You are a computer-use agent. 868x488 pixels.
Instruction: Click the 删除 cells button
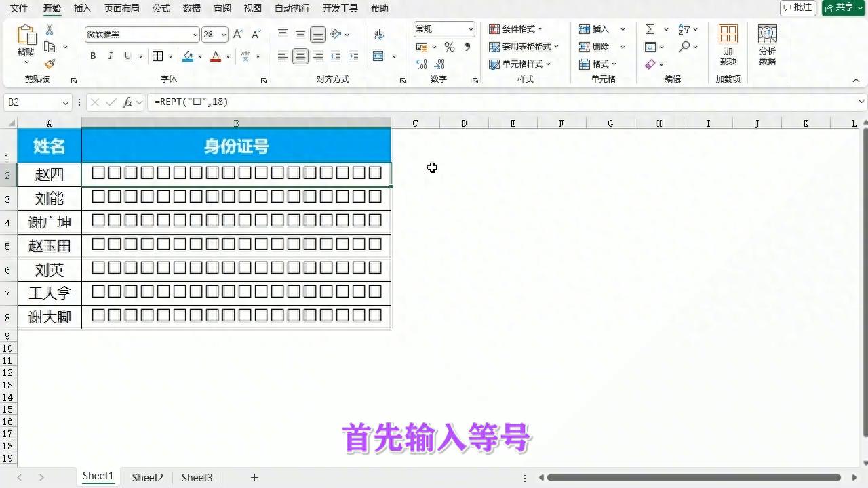pos(595,47)
